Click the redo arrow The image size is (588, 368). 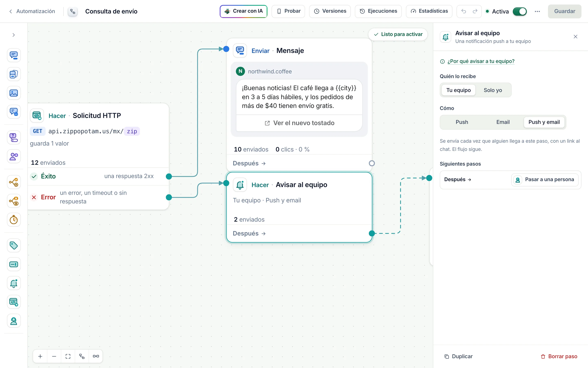pos(475,11)
